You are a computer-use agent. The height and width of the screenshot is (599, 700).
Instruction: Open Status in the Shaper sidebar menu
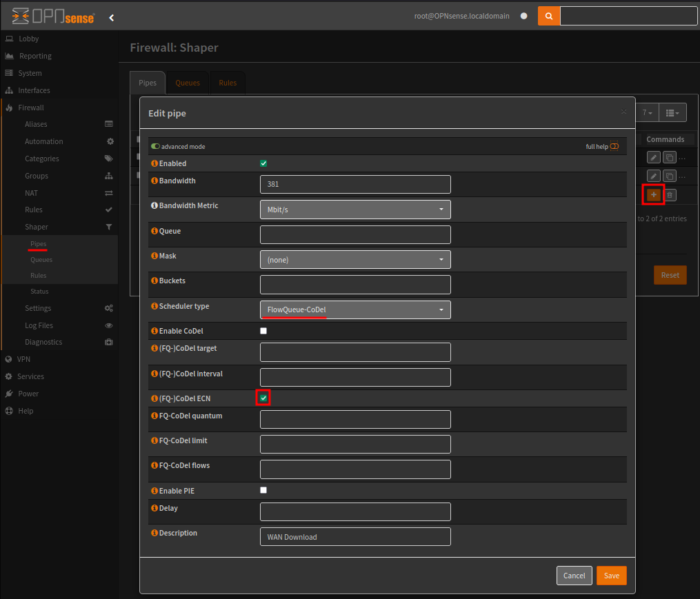coord(39,292)
